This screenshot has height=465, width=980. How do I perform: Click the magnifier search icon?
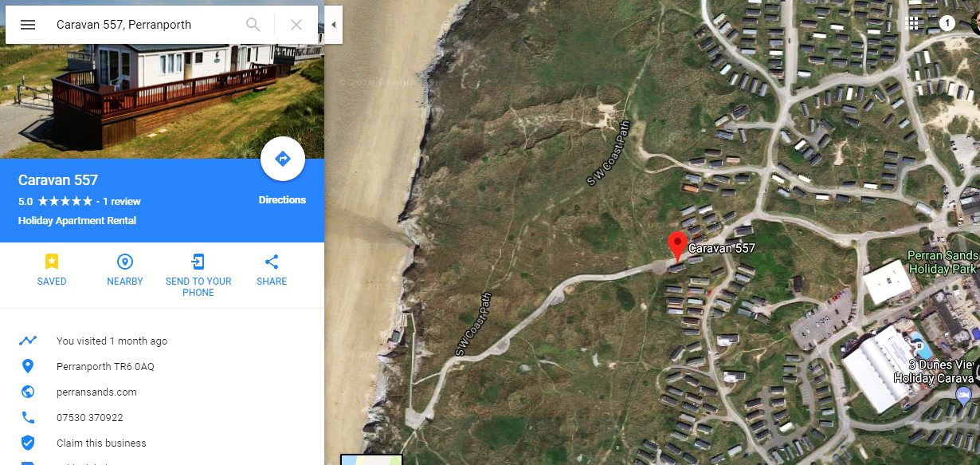(x=253, y=25)
